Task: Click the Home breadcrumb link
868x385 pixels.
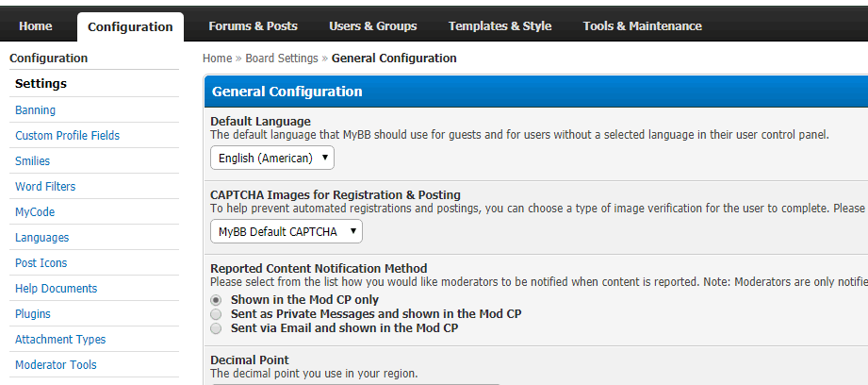Action: pos(217,59)
